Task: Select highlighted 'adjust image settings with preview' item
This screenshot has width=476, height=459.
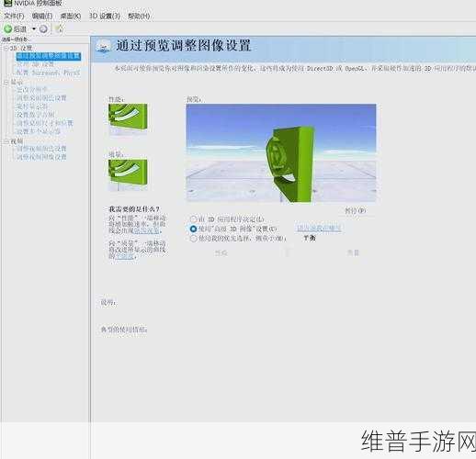Action: click(x=49, y=56)
